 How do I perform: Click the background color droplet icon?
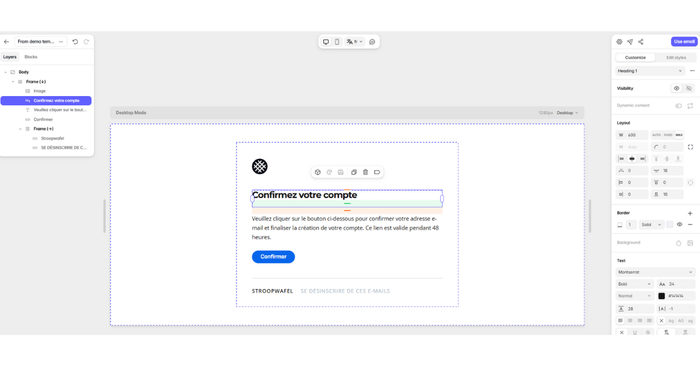click(679, 243)
